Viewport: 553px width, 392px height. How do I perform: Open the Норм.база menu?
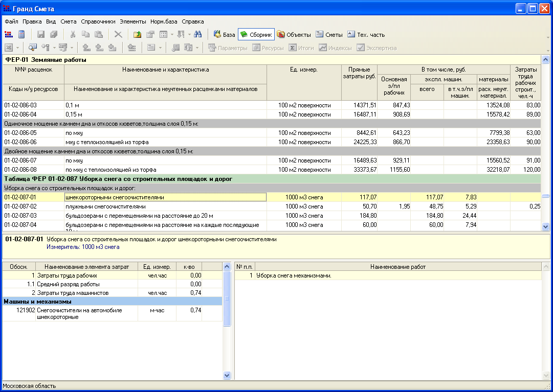click(164, 21)
